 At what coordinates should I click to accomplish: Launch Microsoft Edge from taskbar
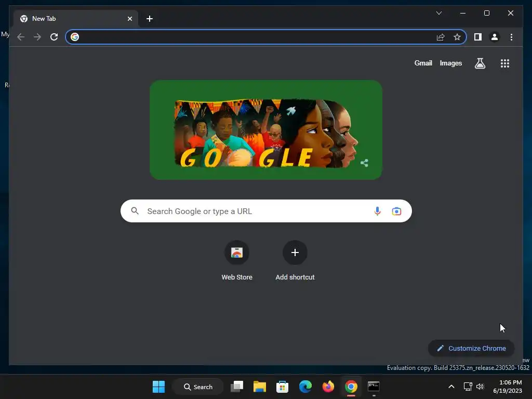pos(305,387)
